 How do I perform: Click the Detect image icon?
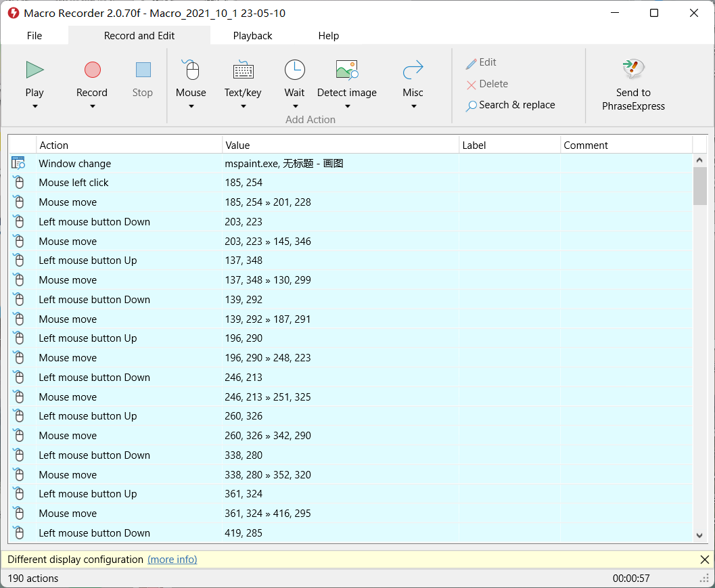click(346, 70)
